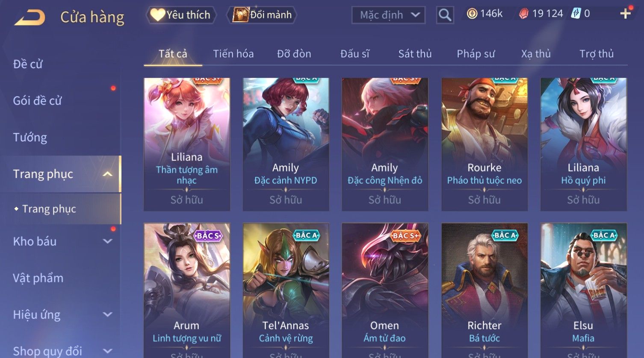Tap the red gem currency icon
Image resolution: width=644 pixels, height=358 pixels.
pyautogui.click(x=523, y=14)
